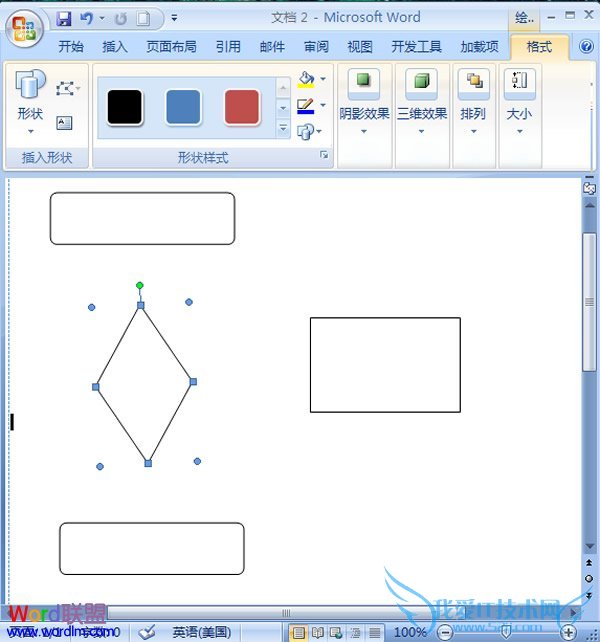Apply the blue shape style swatch
The width and height of the screenshot is (600, 642).
click(x=183, y=107)
